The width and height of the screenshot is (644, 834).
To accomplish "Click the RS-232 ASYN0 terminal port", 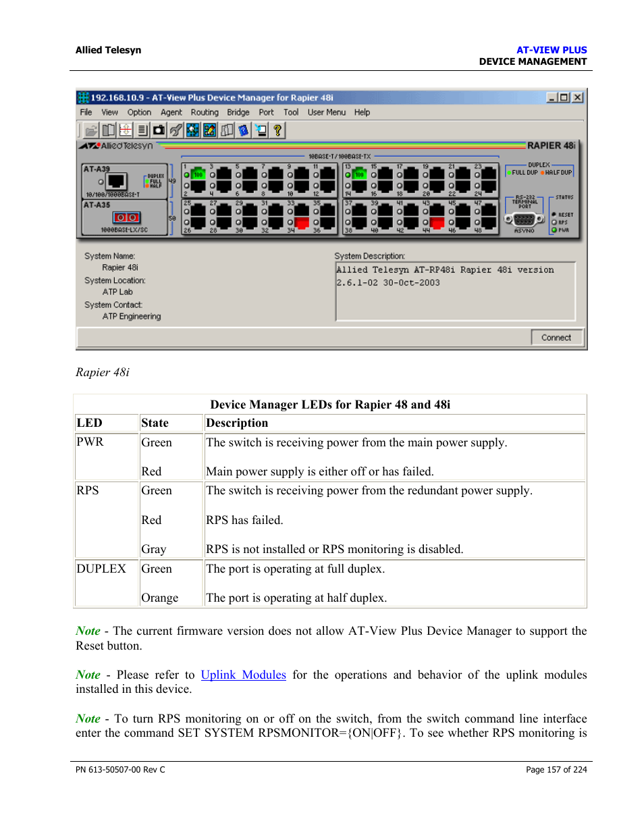I will pos(525,219).
